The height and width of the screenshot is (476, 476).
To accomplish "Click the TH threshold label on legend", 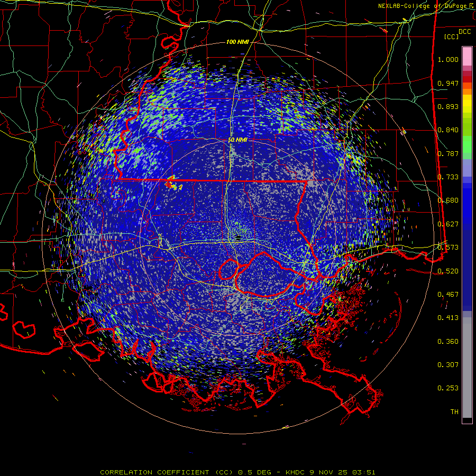I will point(454,412).
